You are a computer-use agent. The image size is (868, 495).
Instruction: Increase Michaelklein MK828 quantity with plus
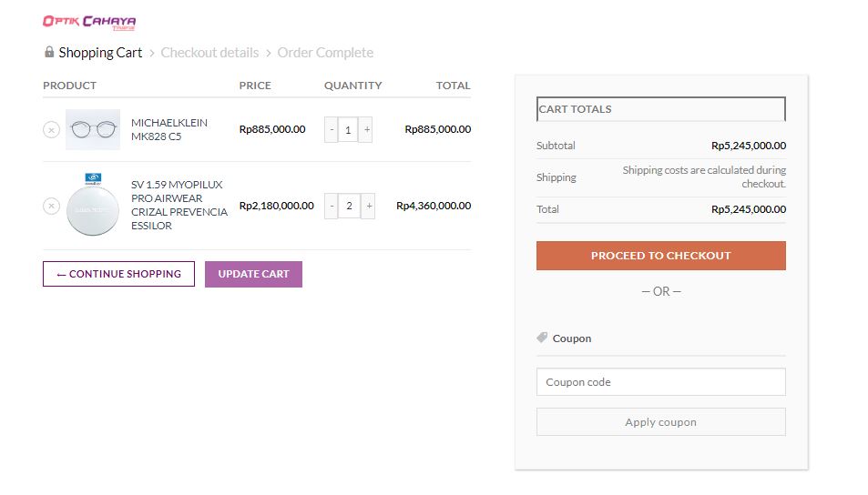pyautogui.click(x=367, y=130)
